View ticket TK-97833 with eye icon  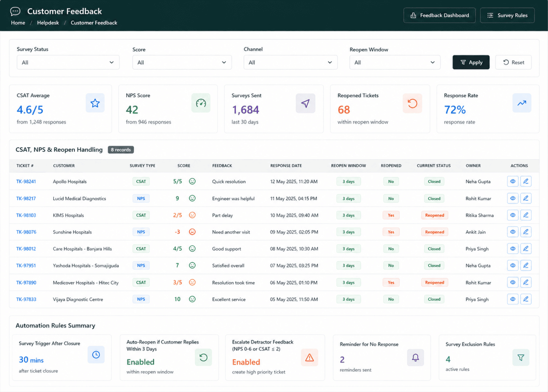pos(513,299)
